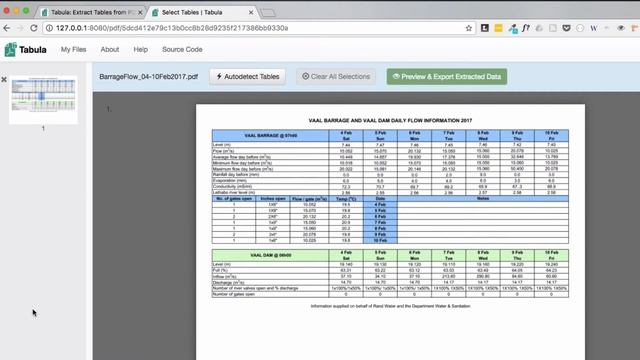
Task: Open the About page link
Action: pos(110,49)
